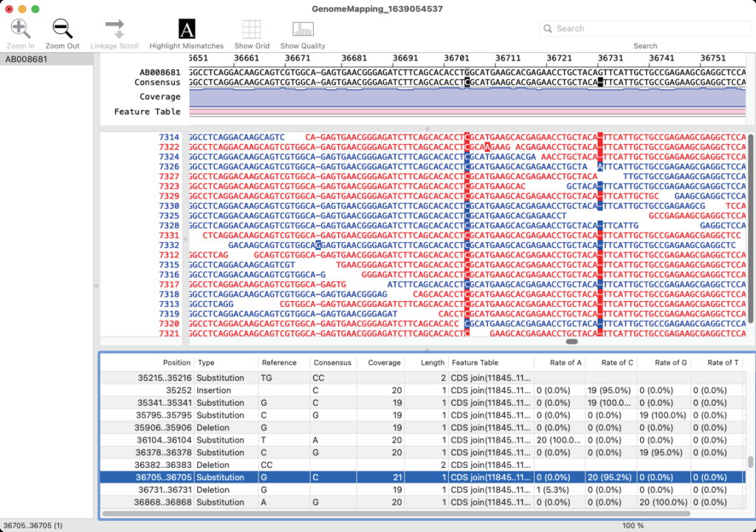
Task: Click read ID 7332 in alignment
Action: (x=169, y=245)
